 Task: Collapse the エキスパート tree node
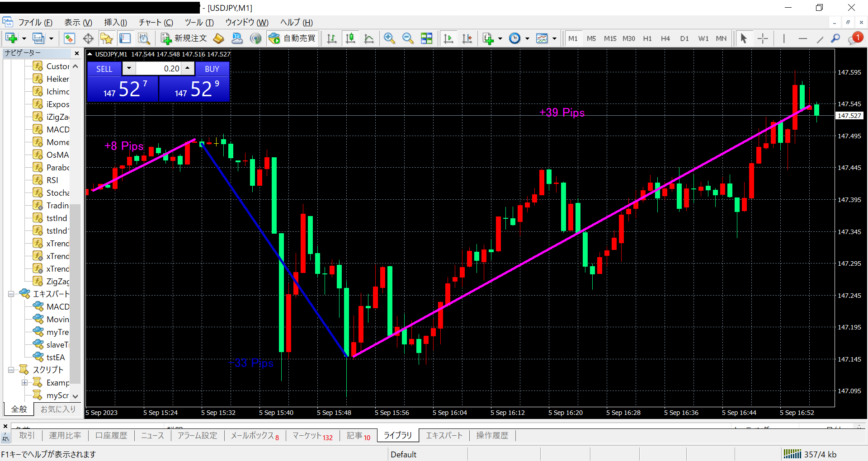point(11,294)
